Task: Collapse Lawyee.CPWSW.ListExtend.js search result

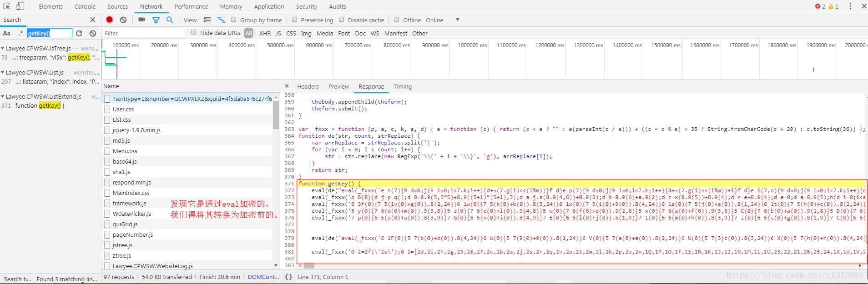Action: (3, 96)
